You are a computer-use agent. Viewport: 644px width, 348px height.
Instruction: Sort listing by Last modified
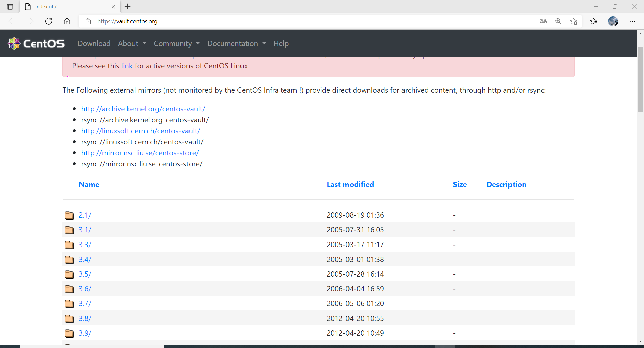[x=350, y=184]
